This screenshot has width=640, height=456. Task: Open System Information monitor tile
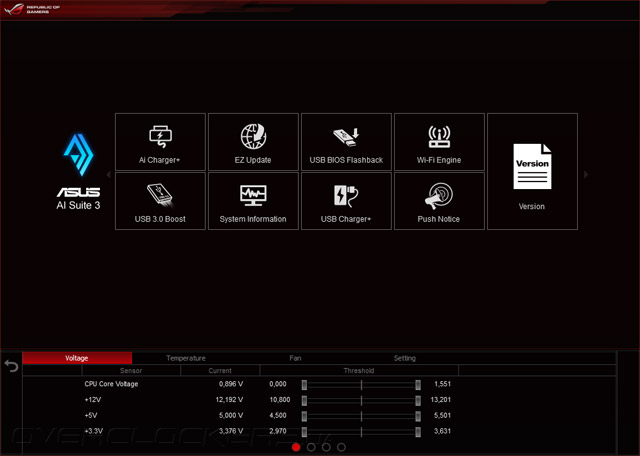[253, 201]
